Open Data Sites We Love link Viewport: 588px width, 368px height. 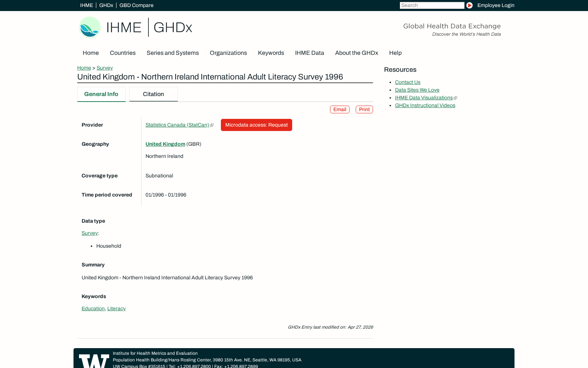(417, 90)
